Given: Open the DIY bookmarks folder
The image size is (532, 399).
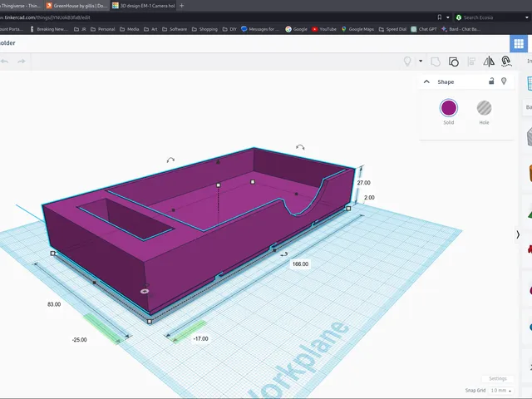Looking at the screenshot, I should click(x=229, y=29).
